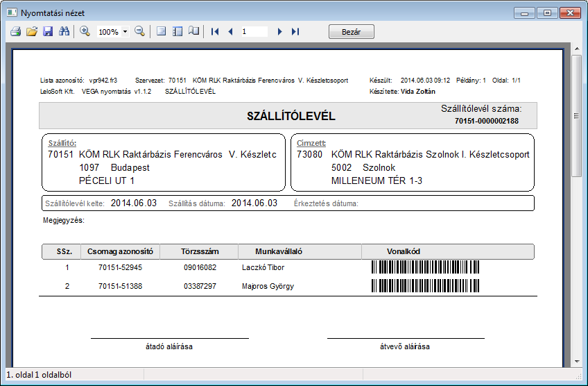
Task: Jump to the last page
Action: coord(295,32)
